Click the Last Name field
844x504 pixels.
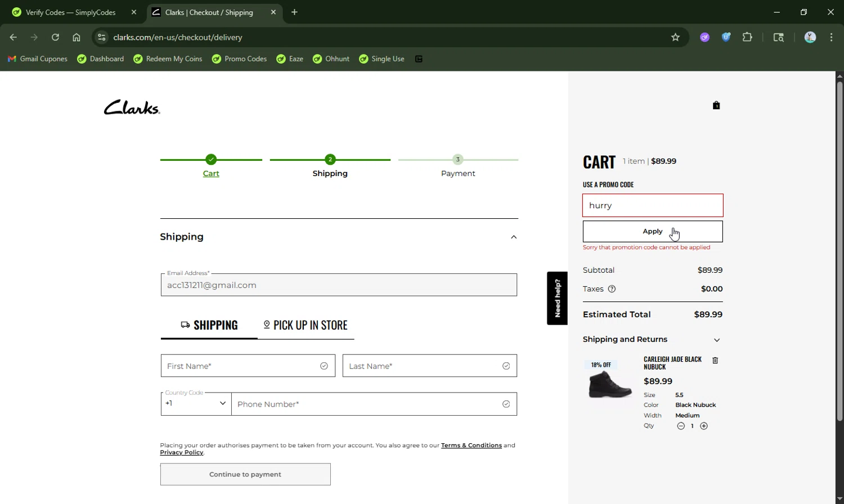point(430,366)
